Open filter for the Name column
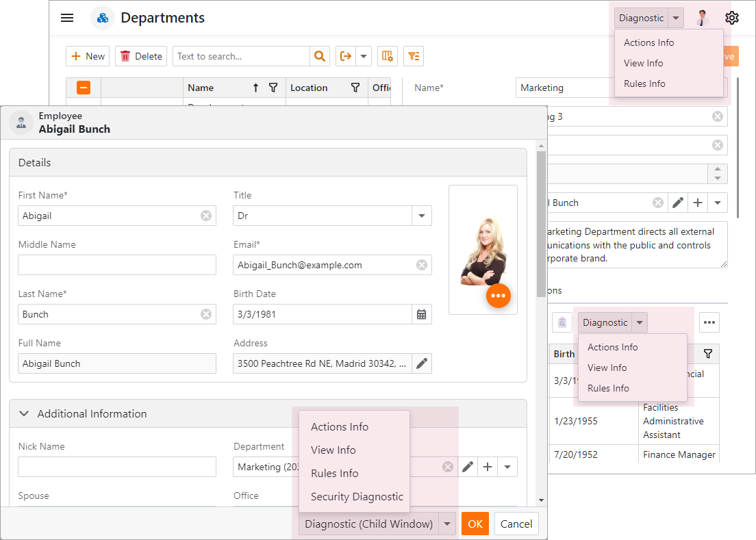Screen dimensions: 756x540 coord(273,88)
